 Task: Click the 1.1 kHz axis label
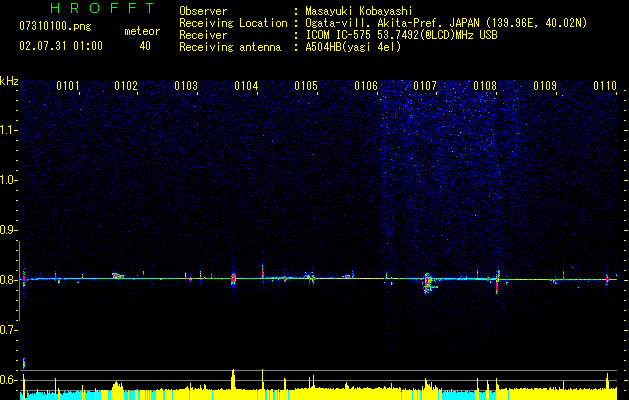tap(8, 130)
